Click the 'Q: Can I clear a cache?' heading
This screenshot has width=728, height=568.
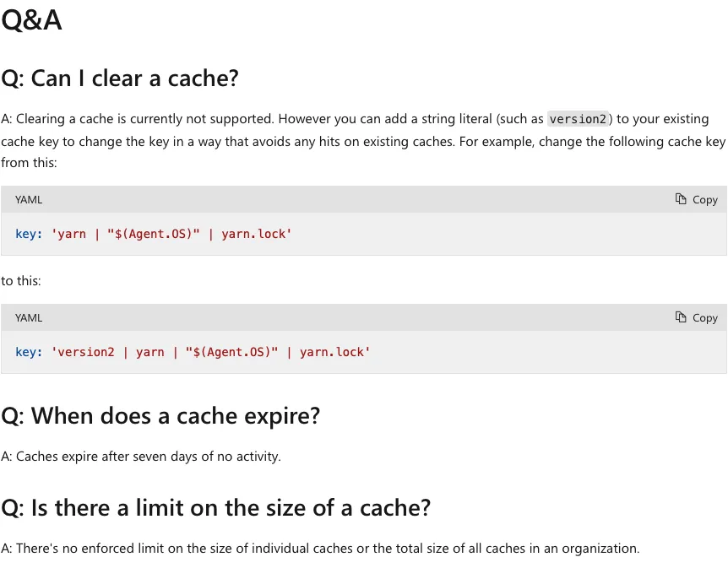(120, 78)
